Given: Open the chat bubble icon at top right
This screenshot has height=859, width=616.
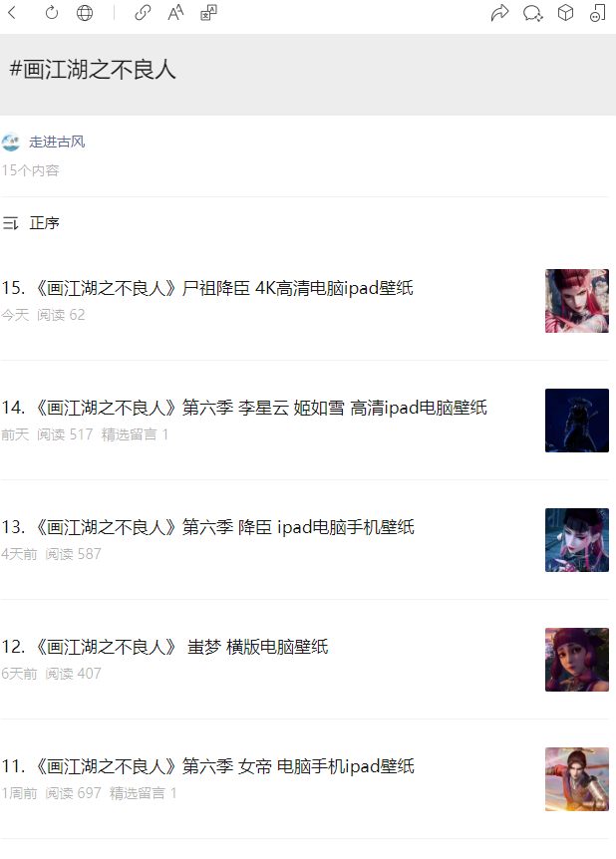Looking at the screenshot, I should tap(532, 13).
